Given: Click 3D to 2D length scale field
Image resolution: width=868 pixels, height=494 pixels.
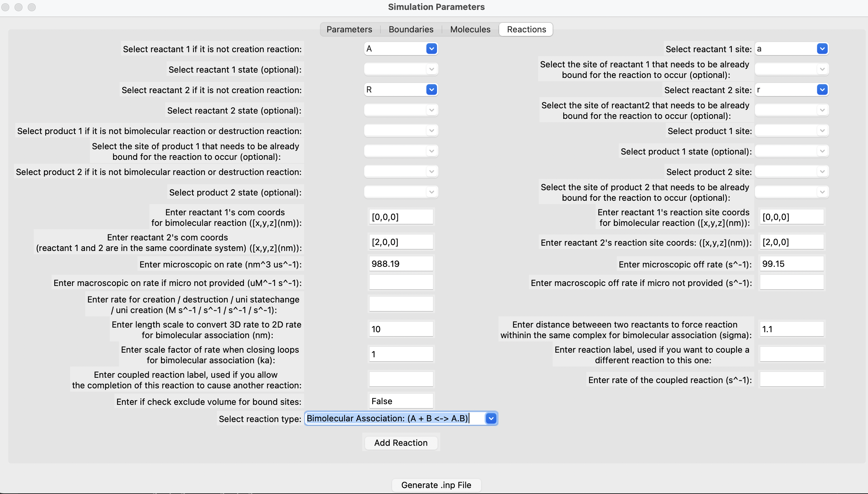Looking at the screenshot, I should 401,329.
